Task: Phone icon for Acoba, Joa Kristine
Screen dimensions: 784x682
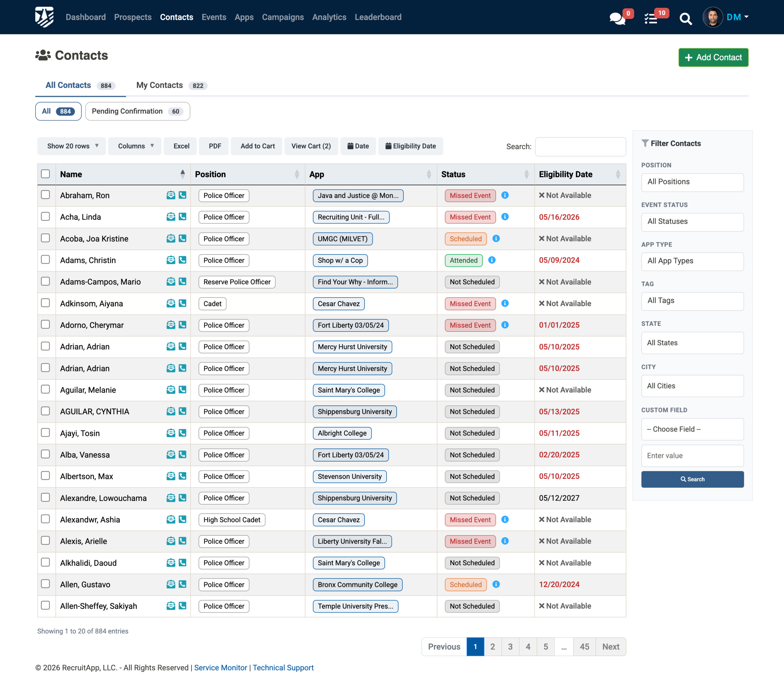Action: [x=183, y=239]
